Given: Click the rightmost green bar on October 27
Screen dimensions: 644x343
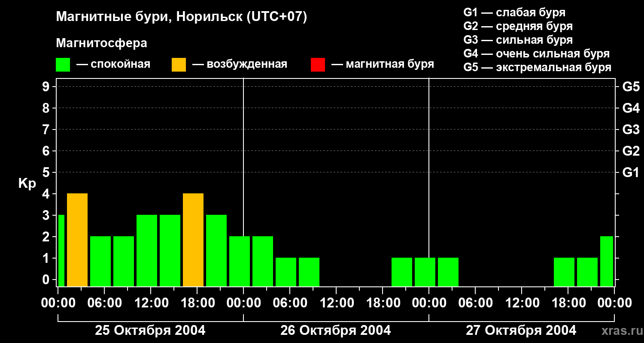Looking at the screenshot, I should coord(606,261).
